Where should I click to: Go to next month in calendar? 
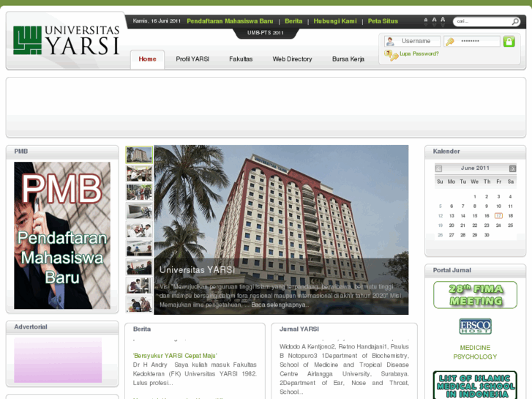tap(512, 168)
